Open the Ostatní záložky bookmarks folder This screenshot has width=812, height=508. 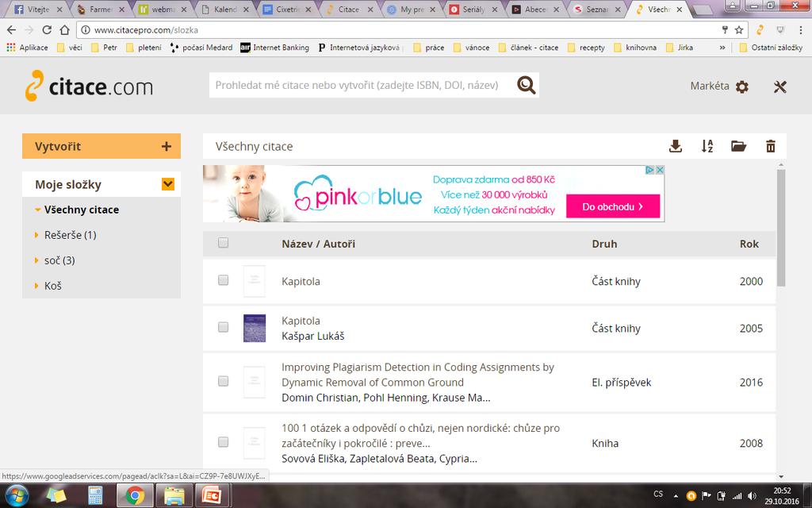[x=771, y=47]
